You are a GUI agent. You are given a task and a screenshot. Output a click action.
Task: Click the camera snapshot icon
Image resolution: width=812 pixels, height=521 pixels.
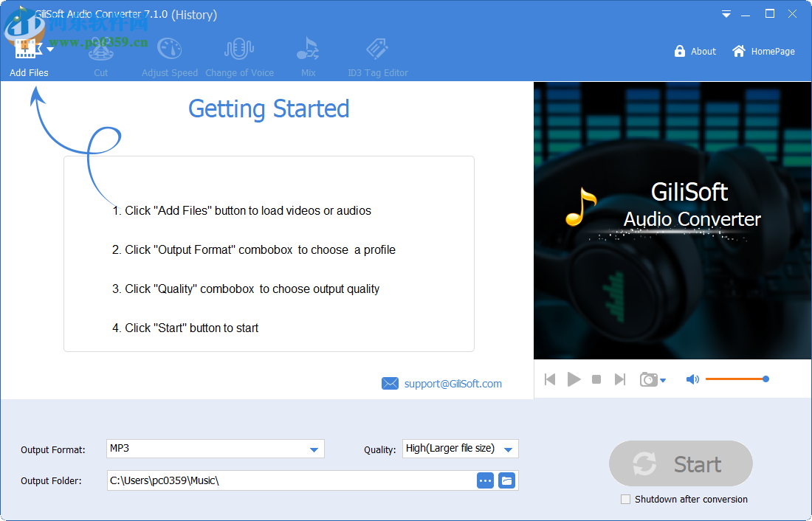click(x=647, y=379)
